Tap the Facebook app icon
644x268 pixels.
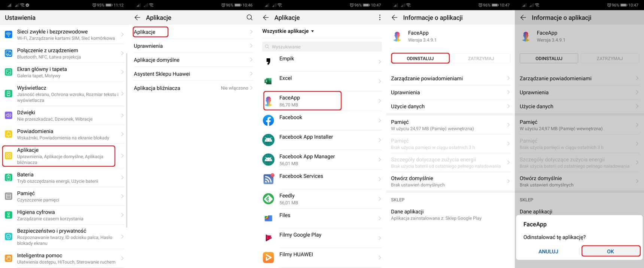(268, 120)
